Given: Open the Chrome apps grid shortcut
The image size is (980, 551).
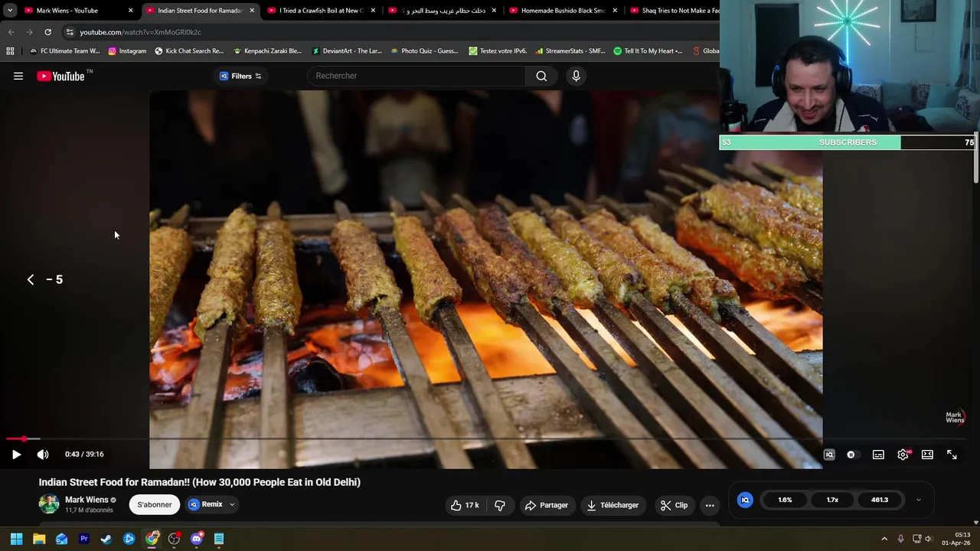Looking at the screenshot, I should [x=10, y=51].
